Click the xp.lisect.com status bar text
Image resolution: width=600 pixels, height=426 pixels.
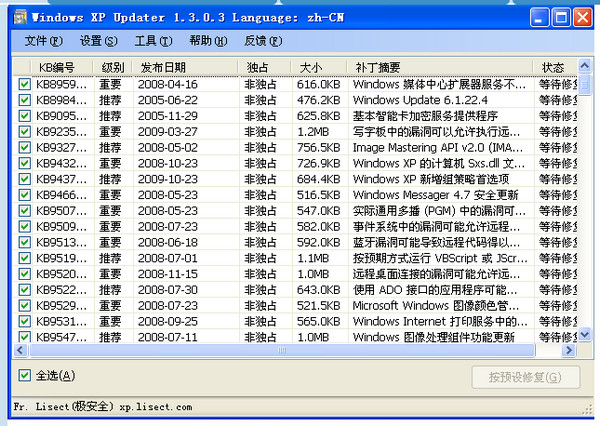point(156,407)
